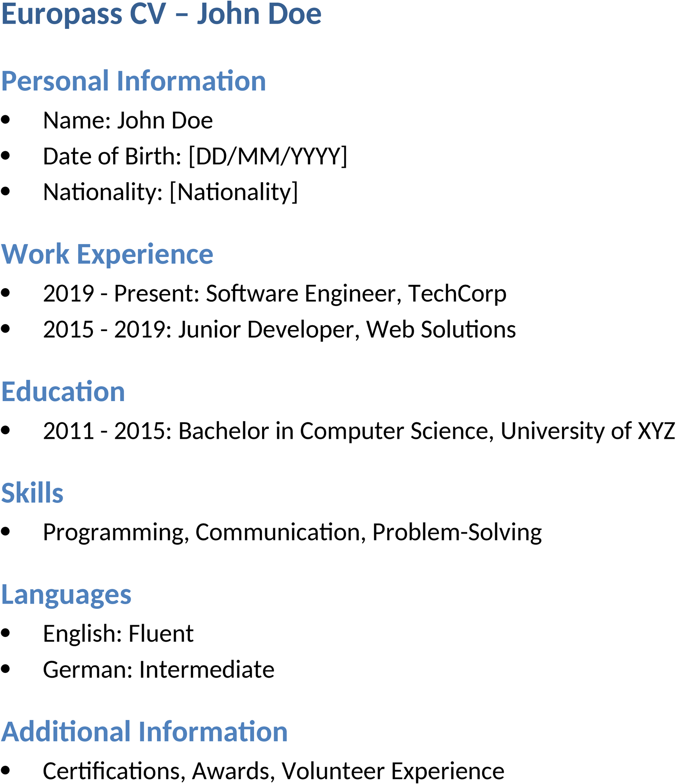Click the German: Intermediate line

pyautogui.click(x=158, y=670)
